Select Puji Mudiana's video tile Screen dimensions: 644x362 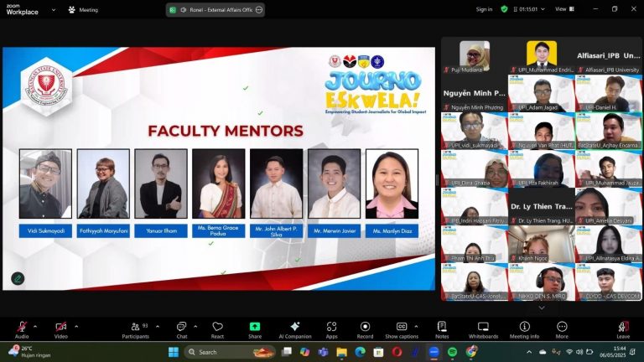[x=475, y=56]
